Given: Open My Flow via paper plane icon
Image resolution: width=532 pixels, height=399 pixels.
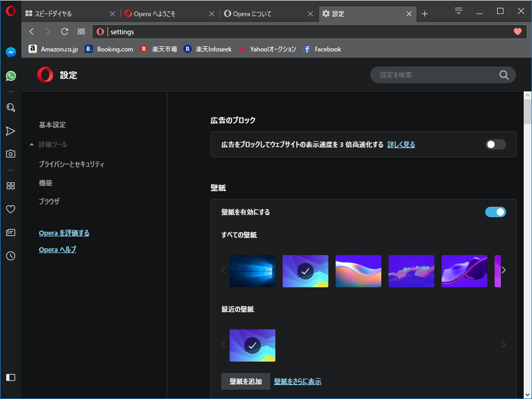Looking at the screenshot, I should [x=10, y=131].
